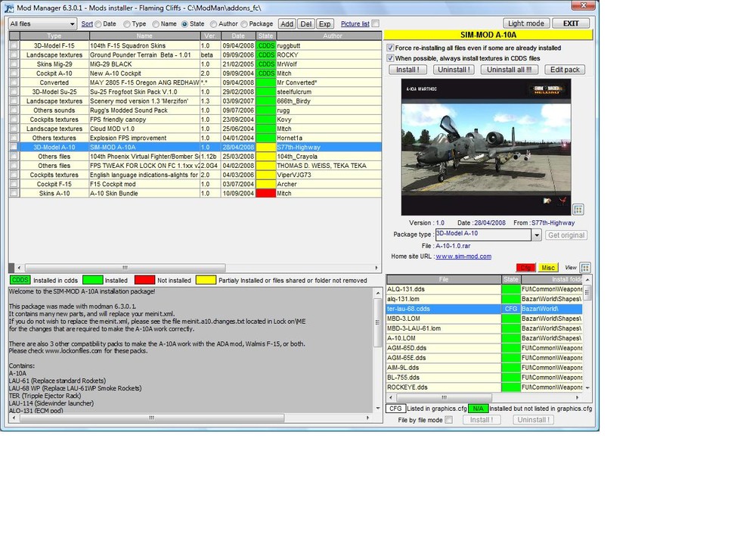Click the red Cfg filter swatch

(525, 267)
